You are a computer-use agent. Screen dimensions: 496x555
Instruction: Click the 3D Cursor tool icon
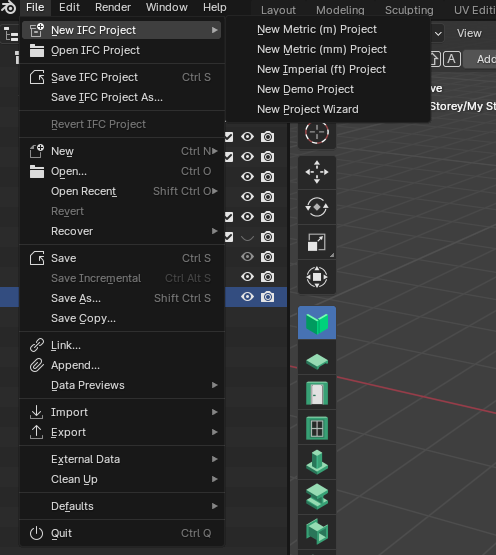click(317, 132)
